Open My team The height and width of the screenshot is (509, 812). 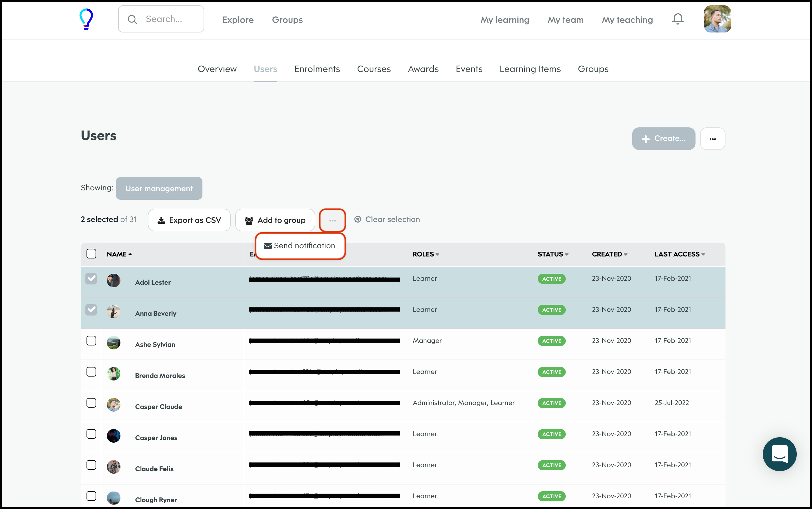(565, 20)
